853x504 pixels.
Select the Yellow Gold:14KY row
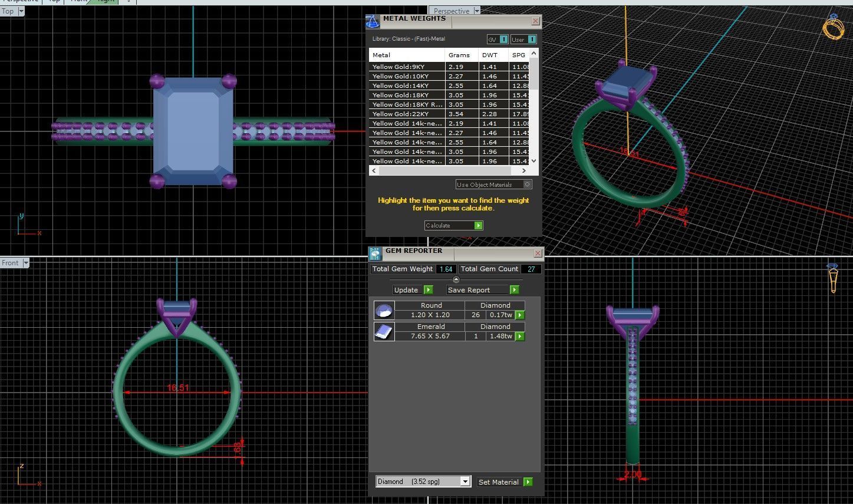[449, 85]
